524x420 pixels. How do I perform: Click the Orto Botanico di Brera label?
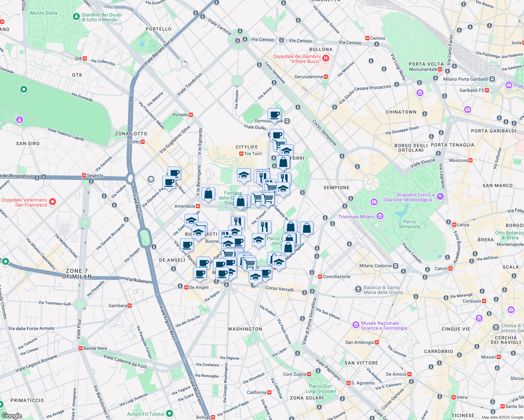510,235
